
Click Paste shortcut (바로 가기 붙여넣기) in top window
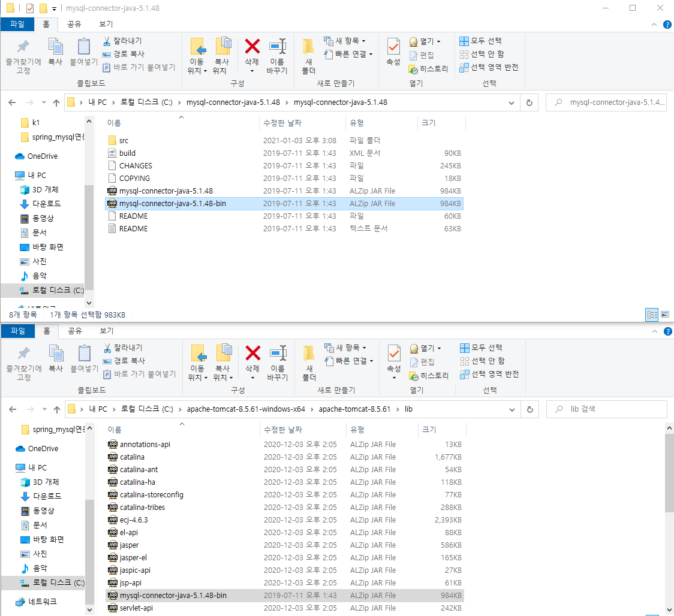click(x=139, y=68)
